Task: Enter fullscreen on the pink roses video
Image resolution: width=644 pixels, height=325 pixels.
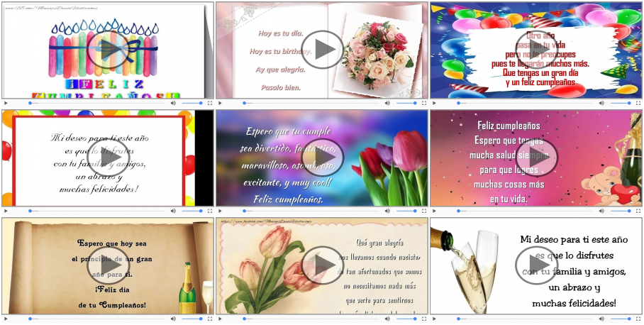Action: (423, 103)
